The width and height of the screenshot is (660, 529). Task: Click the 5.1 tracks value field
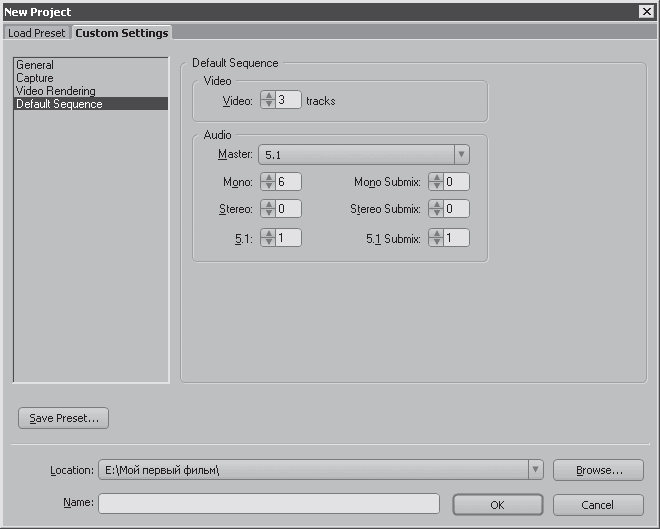tap(288, 238)
